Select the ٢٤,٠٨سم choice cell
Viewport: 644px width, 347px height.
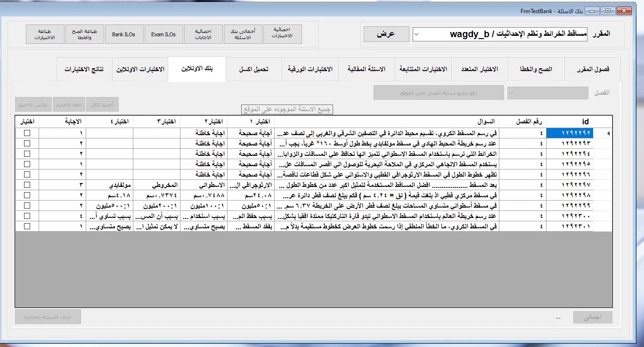click(251, 195)
